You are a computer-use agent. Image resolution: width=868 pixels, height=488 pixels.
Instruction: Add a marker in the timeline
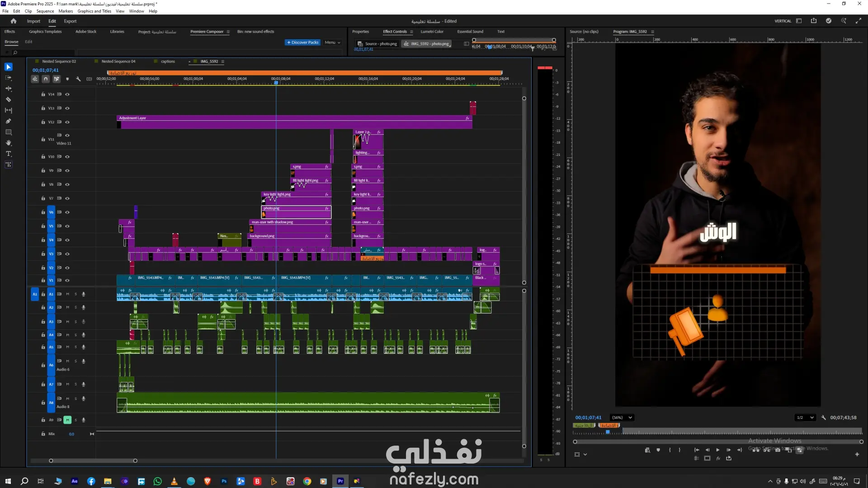pyautogui.click(x=67, y=79)
